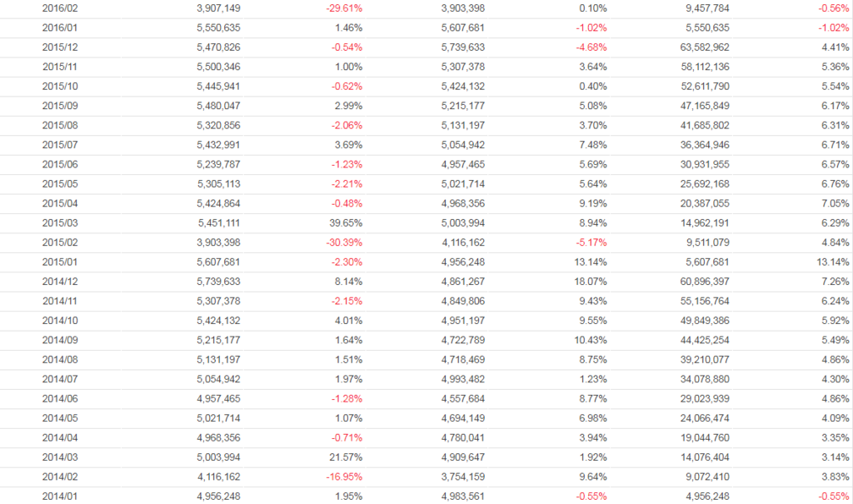Screen dimensions: 853x504
Task: Click the 3,907,149 cell
Action: (x=220, y=7)
